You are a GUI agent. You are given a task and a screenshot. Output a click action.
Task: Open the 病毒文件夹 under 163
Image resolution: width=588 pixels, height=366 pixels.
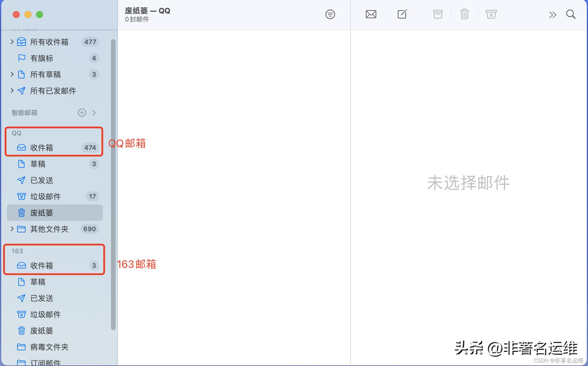pos(49,347)
